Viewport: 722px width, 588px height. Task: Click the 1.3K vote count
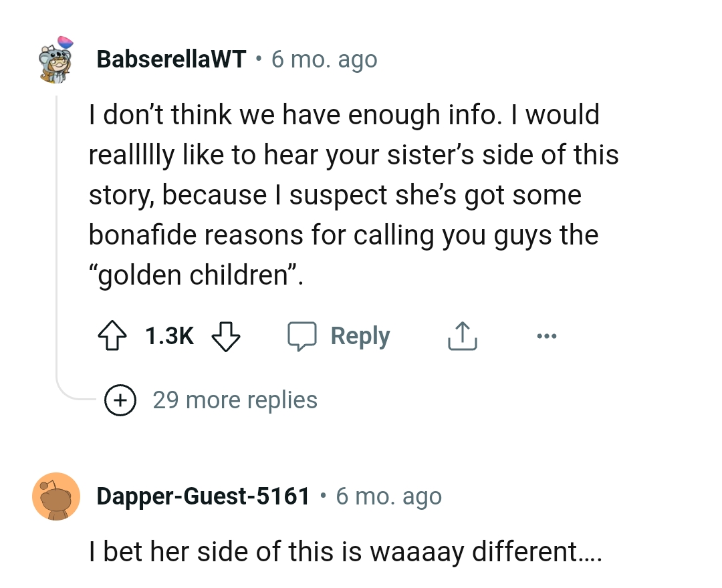coord(168,336)
